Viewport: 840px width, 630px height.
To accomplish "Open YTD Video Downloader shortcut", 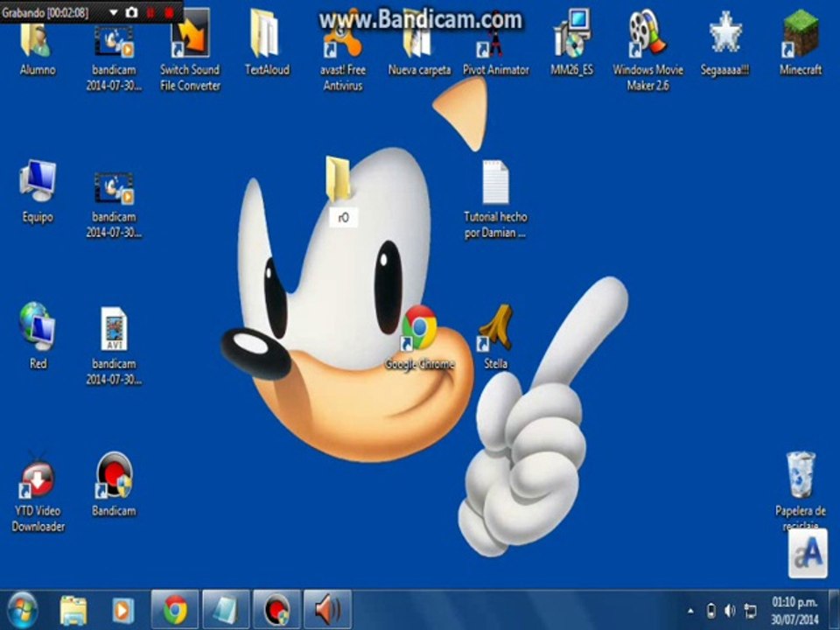I will pyautogui.click(x=38, y=492).
